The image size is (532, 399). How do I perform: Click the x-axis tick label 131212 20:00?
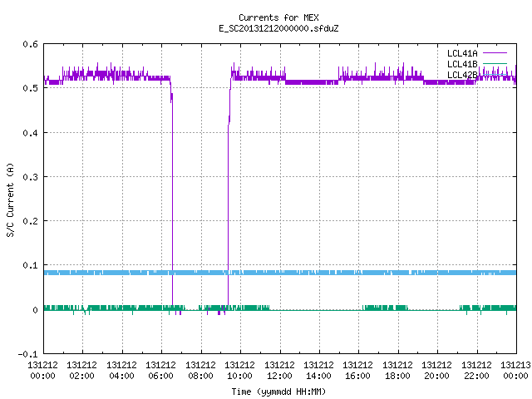436,371
